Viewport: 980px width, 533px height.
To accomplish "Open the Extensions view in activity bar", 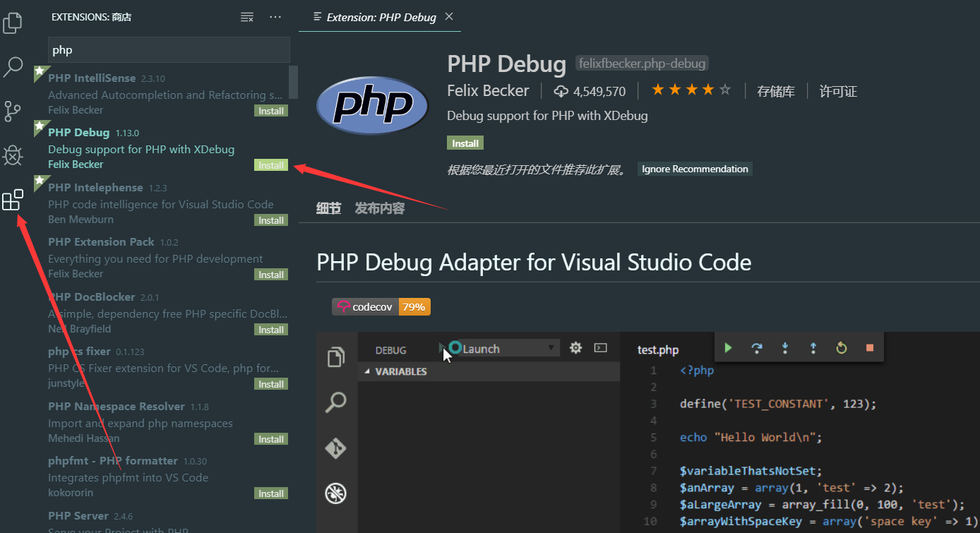I will point(13,200).
